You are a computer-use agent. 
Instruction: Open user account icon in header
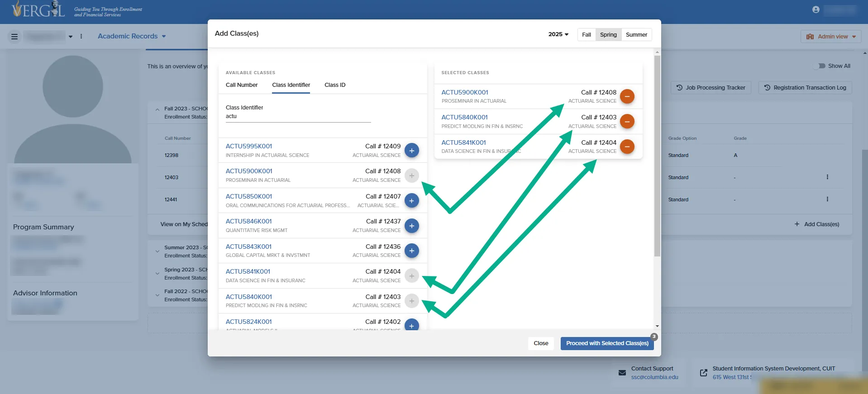coord(816,9)
